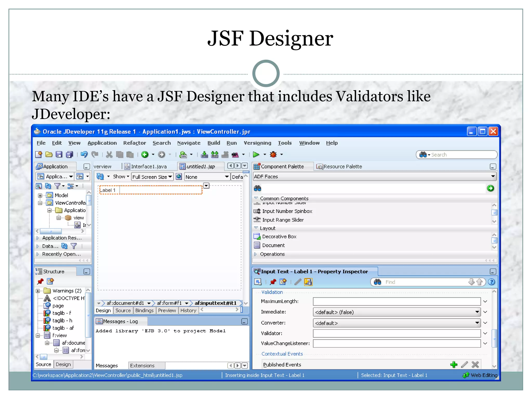Open the None dropdown in design toolbar
This screenshot has height=399, width=532.
tap(207, 177)
